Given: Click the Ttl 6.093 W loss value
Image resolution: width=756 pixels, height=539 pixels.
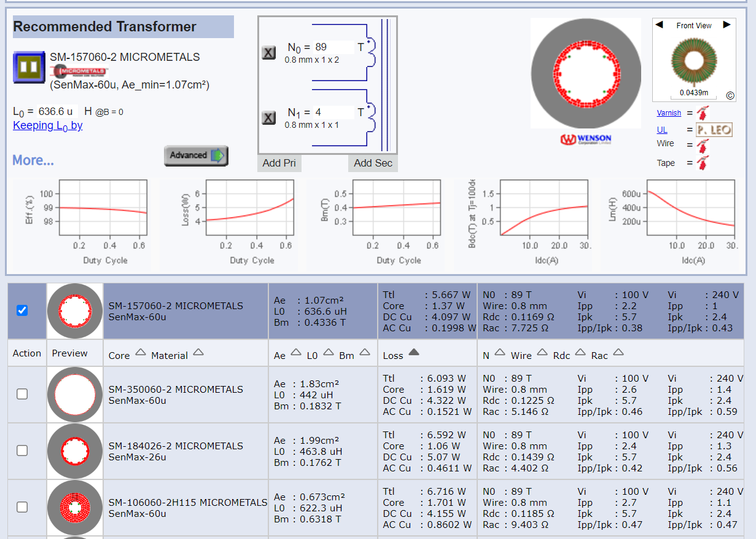Looking at the screenshot, I should (424, 379).
